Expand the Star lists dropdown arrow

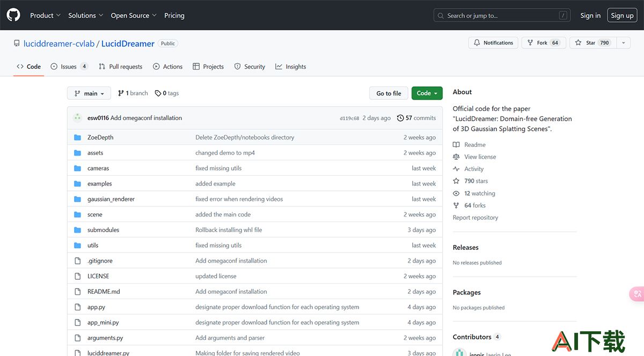tap(623, 43)
